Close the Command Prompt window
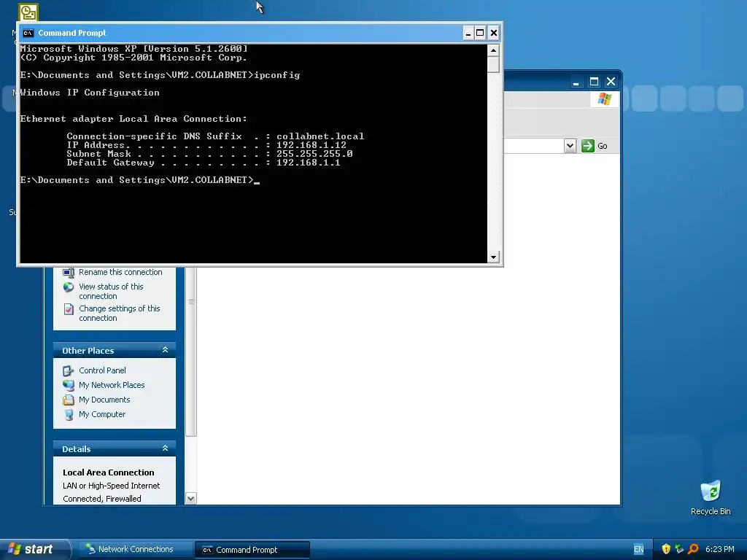The width and height of the screenshot is (747, 560). (494, 33)
